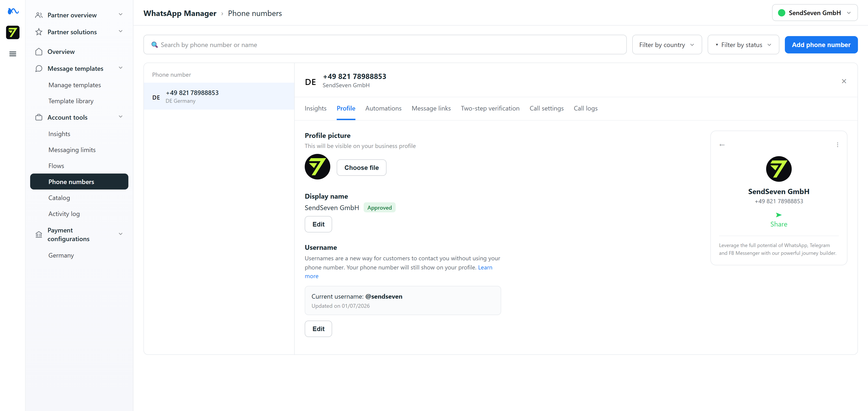Click the Phone numbers breadcrumb

[x=255, y=13]
